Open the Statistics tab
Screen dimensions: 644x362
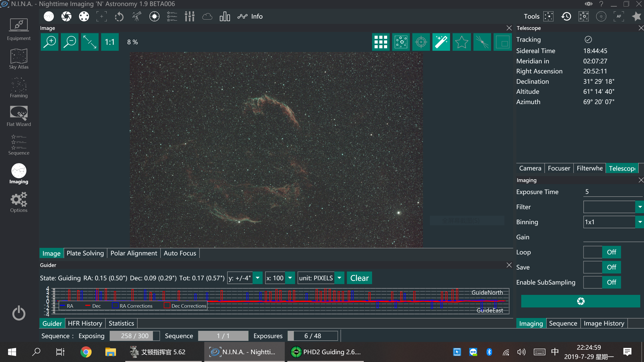121,323
